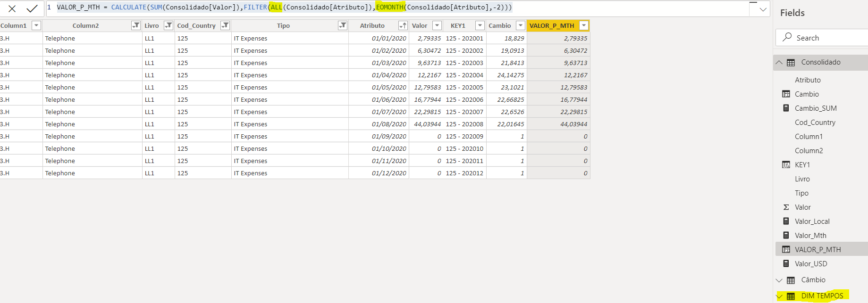Click the Search box in Fields
The image size is (868, 303).
pyautogui.click(x=822, y=38)
